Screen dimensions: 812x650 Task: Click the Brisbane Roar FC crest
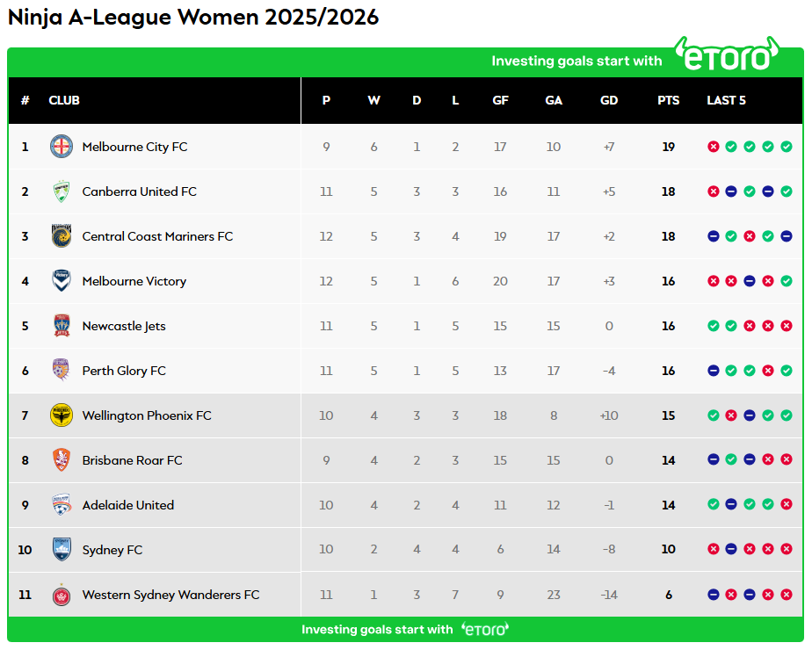(62, 460)
